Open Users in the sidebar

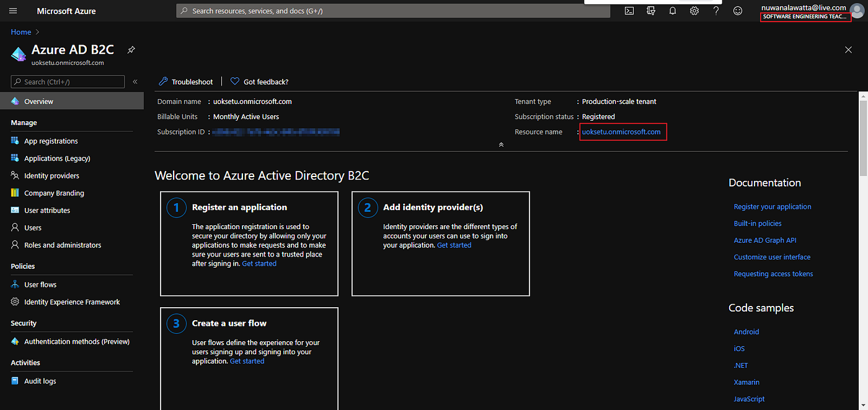[33, 228]
